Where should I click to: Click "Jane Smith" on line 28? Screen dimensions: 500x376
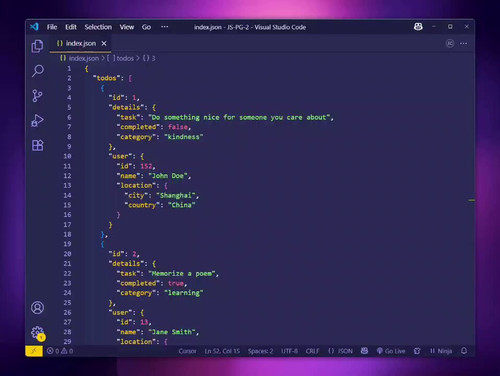pos(172,332)
